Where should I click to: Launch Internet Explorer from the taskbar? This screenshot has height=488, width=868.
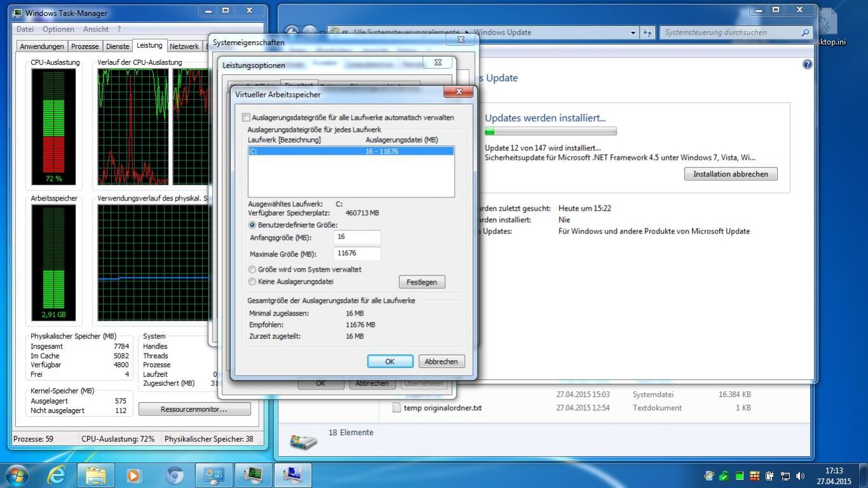(56, 475)
